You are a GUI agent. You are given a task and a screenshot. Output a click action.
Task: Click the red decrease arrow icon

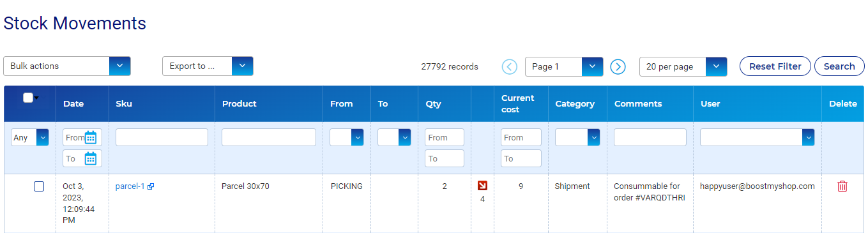coord(482,186)
